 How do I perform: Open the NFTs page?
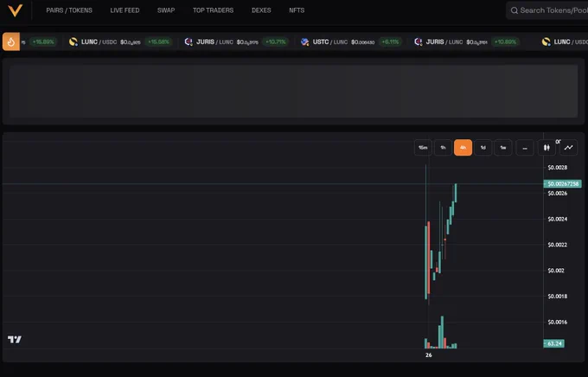[x=297, y=10]
